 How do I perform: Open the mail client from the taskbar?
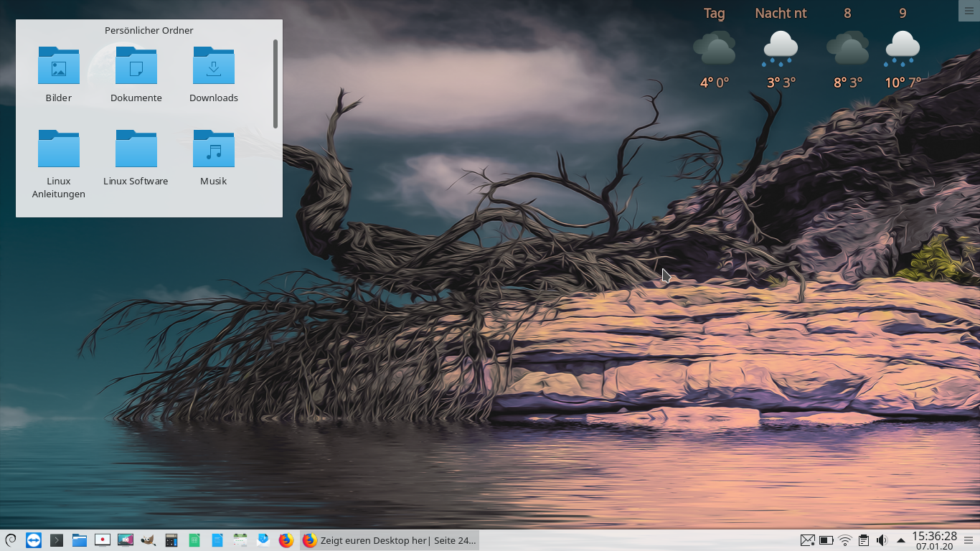click(263, 540)
